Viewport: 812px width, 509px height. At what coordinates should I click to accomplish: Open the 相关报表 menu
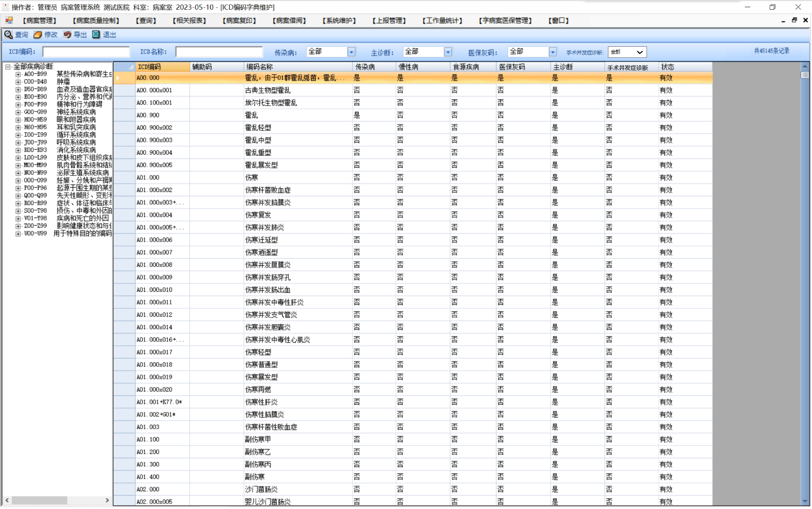tap(190, 21)
